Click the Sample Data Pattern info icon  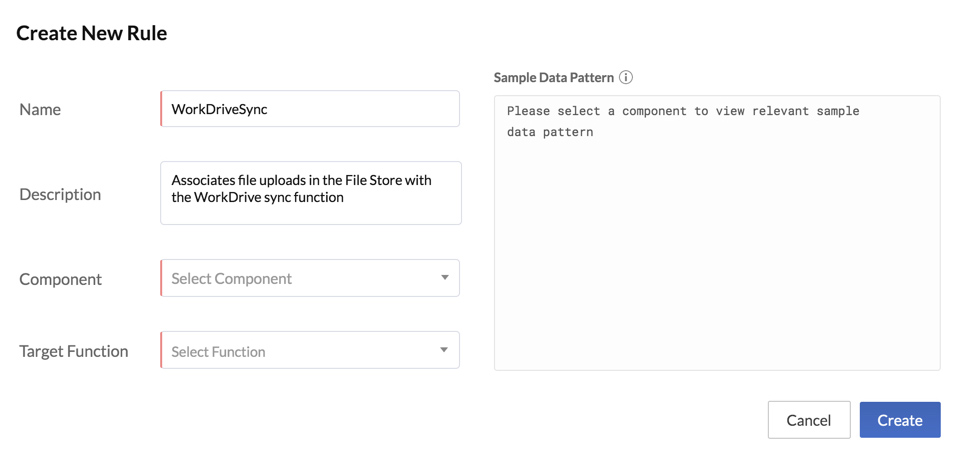[x=626, y=77]
